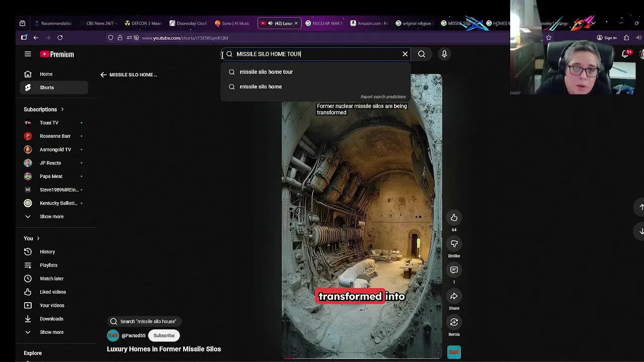Expand Show more under You section
Screen dimensions: 644x362
pos(54,332)
